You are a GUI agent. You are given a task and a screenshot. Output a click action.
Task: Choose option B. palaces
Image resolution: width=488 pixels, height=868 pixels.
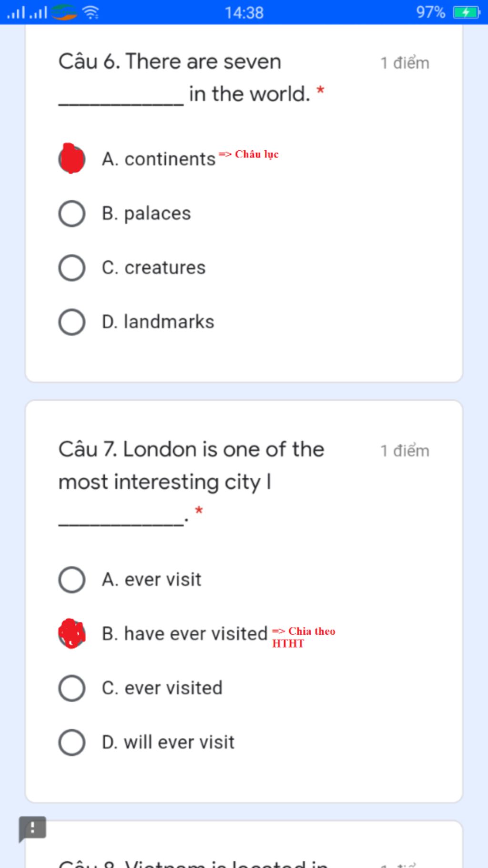tap(72, 214)
